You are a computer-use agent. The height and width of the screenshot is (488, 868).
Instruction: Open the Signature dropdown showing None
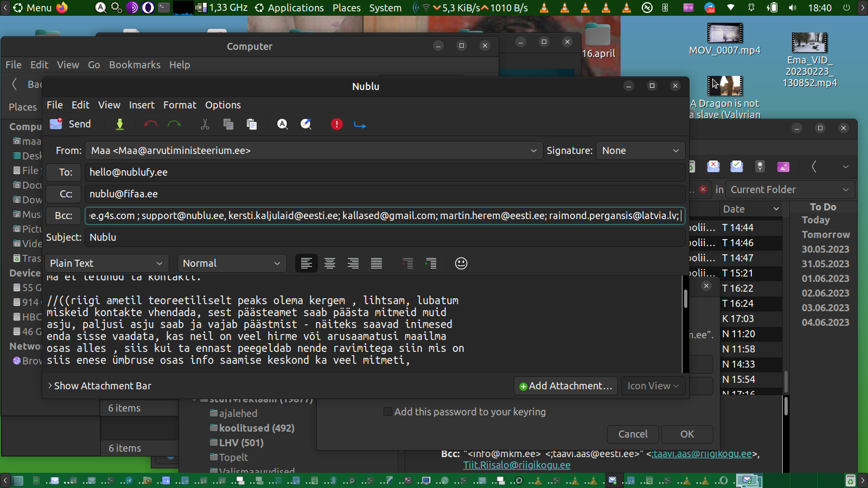tap(640, 151)
